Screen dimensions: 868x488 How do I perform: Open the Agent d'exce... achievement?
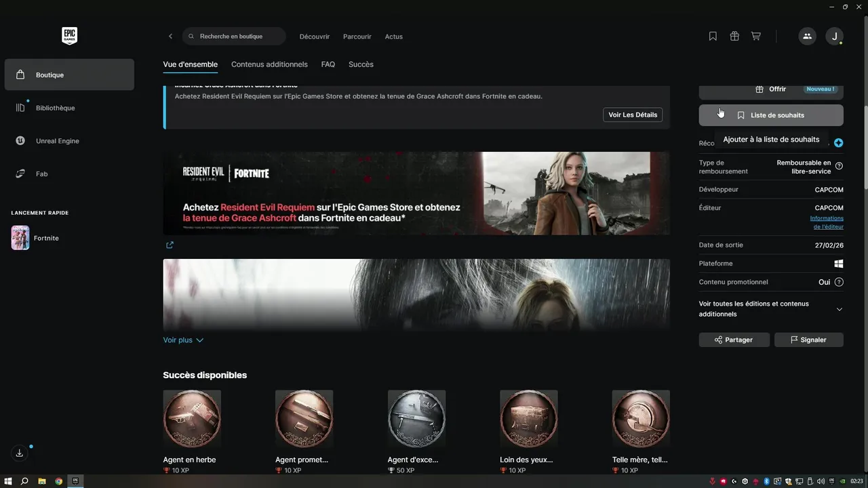(x=416, y=432)
